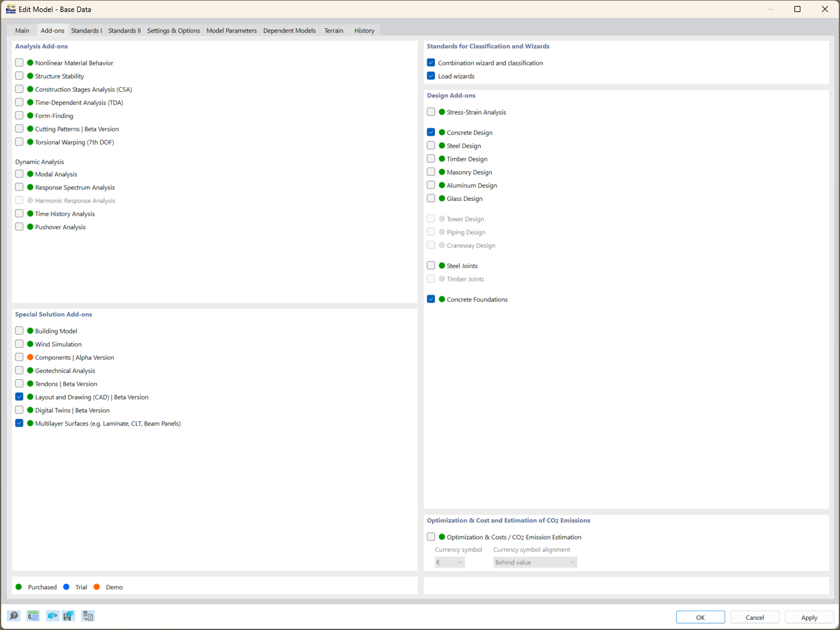Disable the Concrete Design add-on
Viewport: 840px width, 630px height.
431,131
